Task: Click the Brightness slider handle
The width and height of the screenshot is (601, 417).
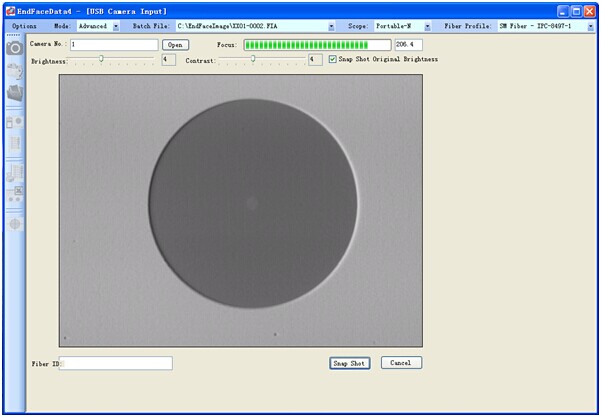Action: 100,59
